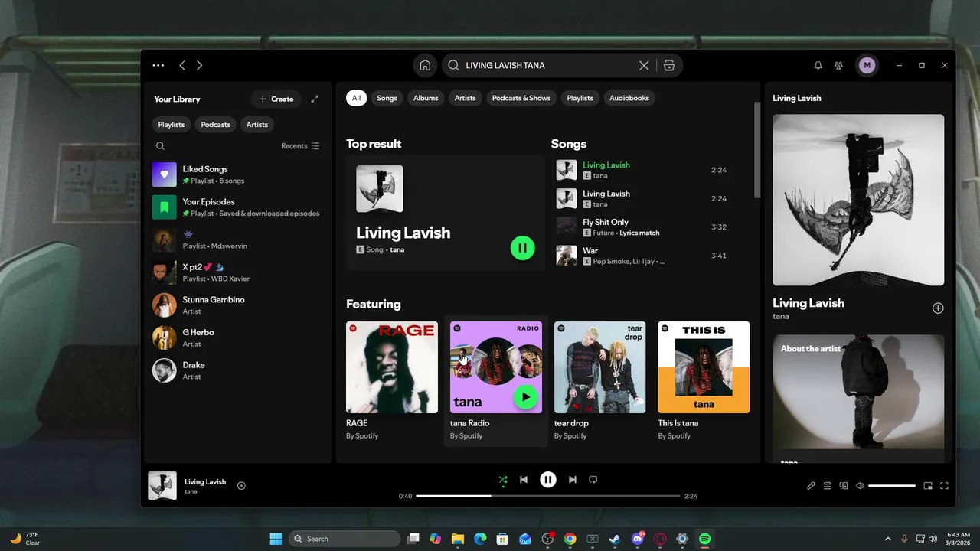
Task: Open the About the artist card
Action: point(858,398)
